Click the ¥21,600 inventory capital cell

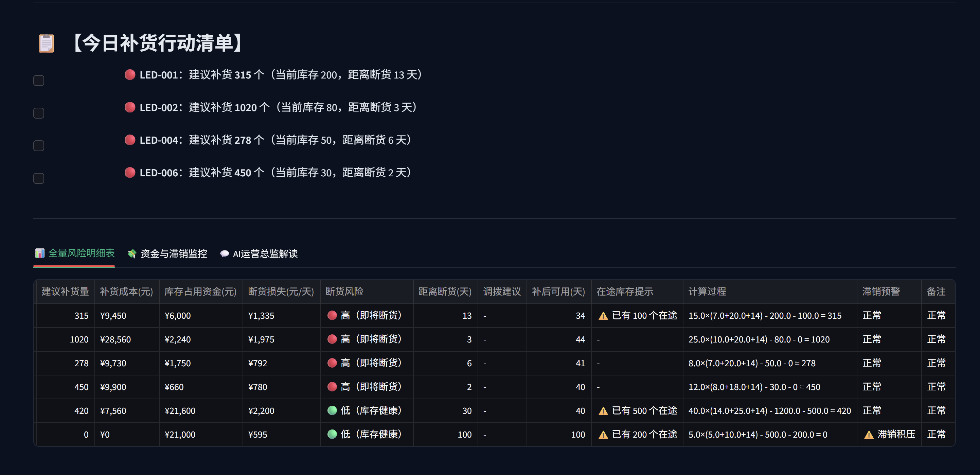click(x=201, y=411)
